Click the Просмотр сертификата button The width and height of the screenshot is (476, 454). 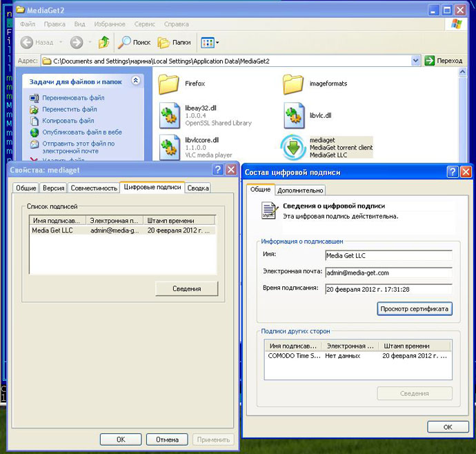tap(415, 308)
